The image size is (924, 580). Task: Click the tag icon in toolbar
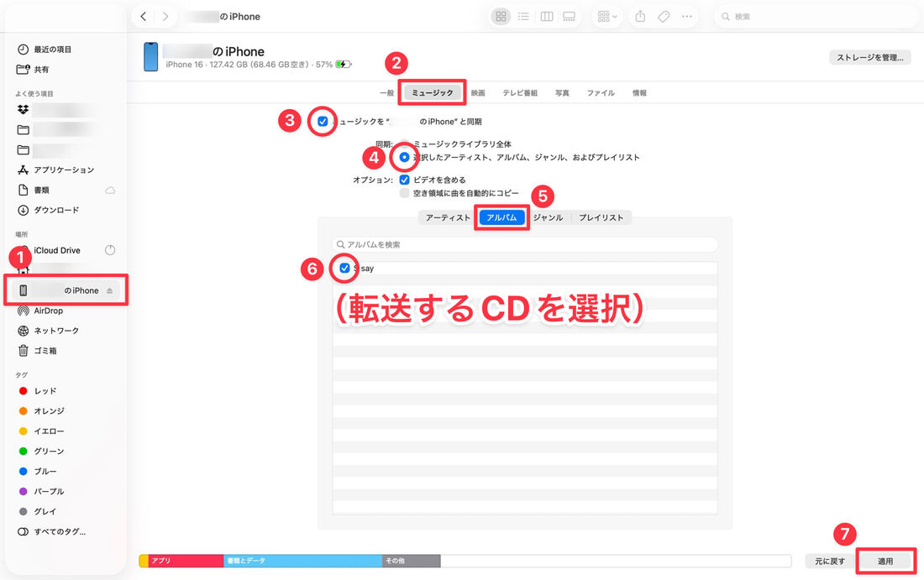(x=664, y=17)
